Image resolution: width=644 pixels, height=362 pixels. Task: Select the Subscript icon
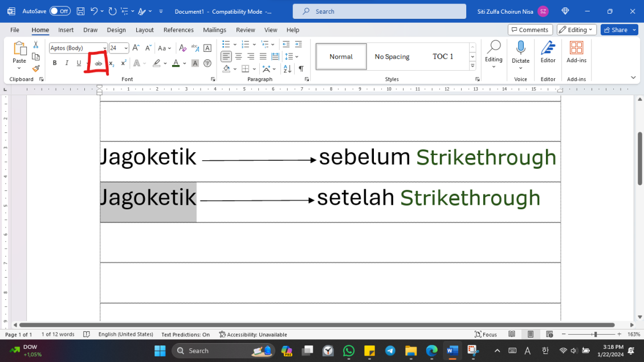coord(111,63)
